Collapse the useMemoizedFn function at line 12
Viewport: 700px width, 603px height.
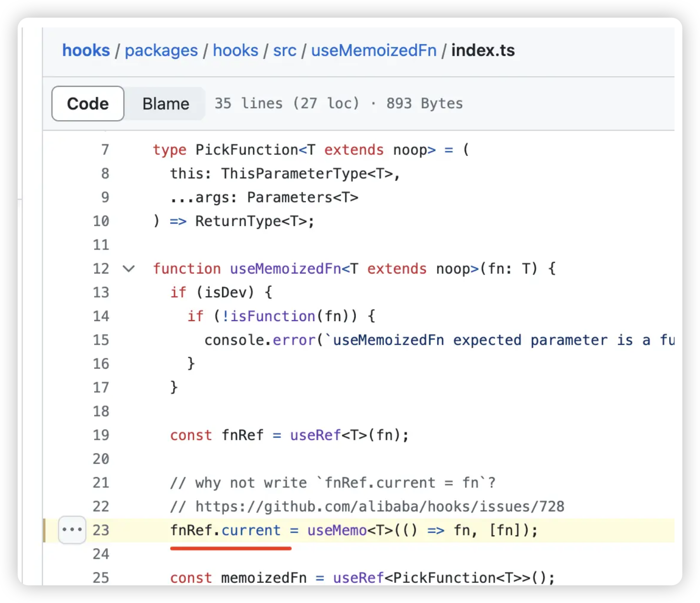coord(128,269)
